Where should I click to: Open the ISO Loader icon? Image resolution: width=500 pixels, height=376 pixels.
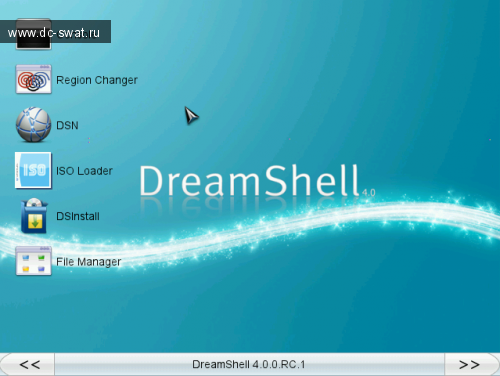tap(33, 170)
